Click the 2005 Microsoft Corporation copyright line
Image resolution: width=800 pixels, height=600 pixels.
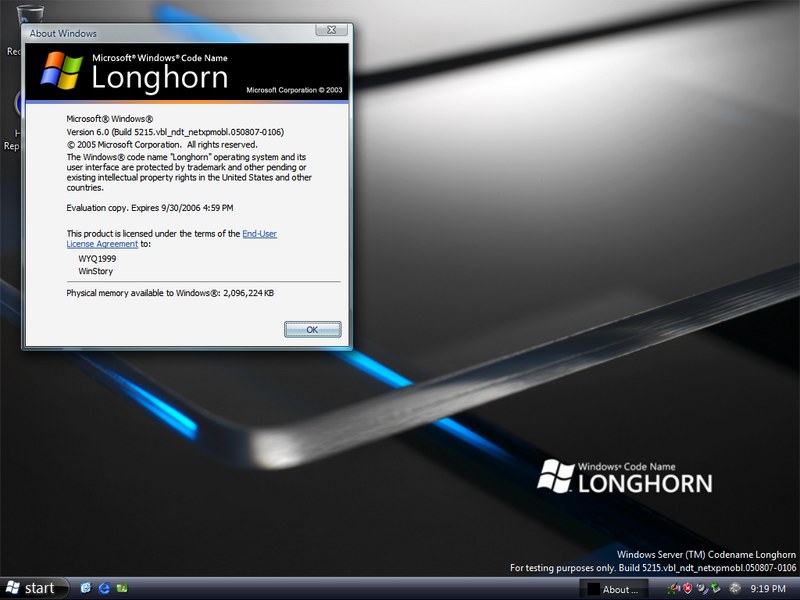coord(162,145)
